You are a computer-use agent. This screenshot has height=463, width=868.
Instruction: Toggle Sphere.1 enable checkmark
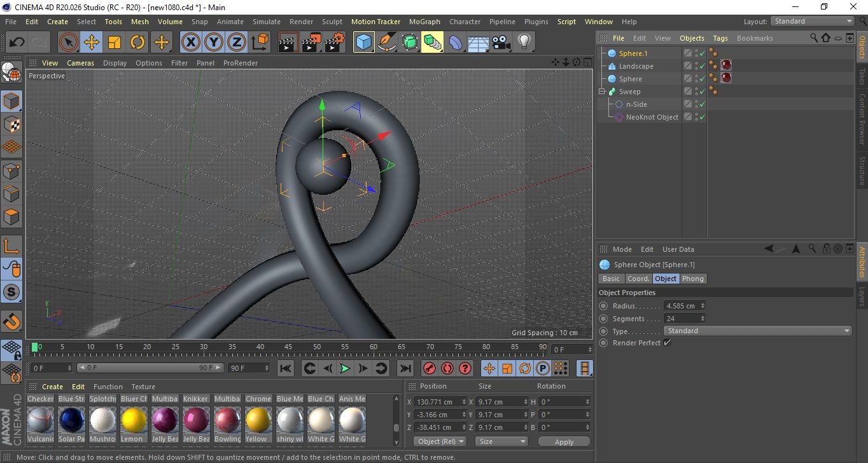coord(702,53)
